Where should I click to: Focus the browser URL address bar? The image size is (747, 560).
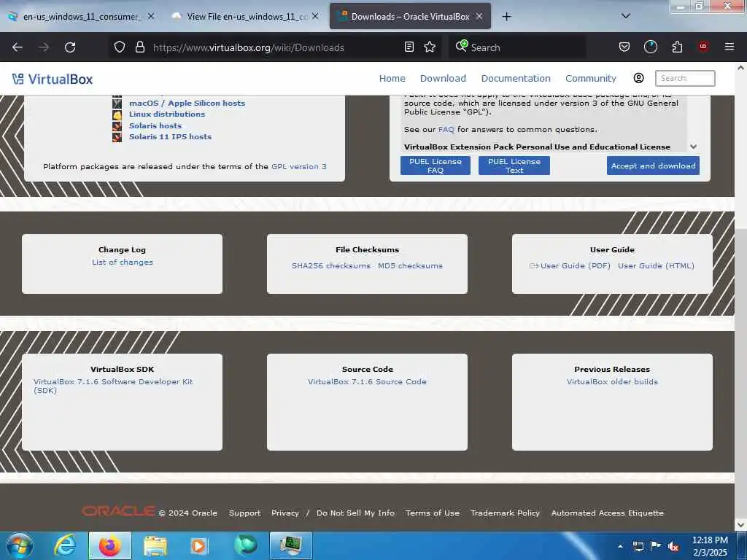pos(274,47)
